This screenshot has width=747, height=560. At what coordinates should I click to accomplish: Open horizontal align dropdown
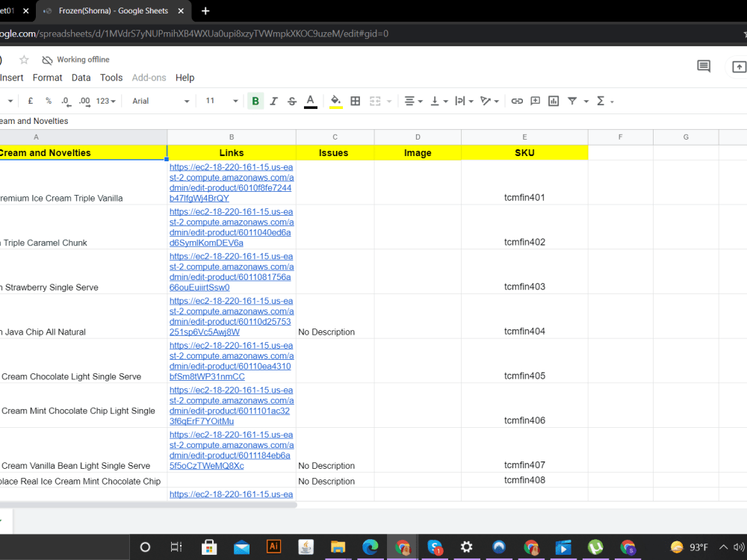pyautogui.click(x=413, y=101)
